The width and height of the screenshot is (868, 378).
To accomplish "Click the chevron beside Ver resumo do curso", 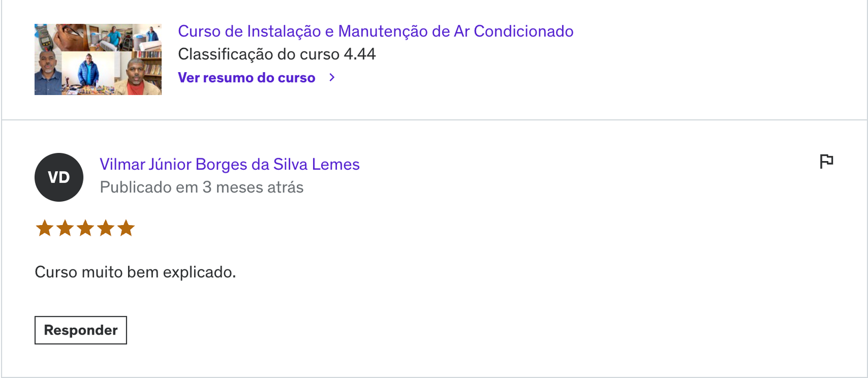I will pyautogui.click(x=332, y=78).
